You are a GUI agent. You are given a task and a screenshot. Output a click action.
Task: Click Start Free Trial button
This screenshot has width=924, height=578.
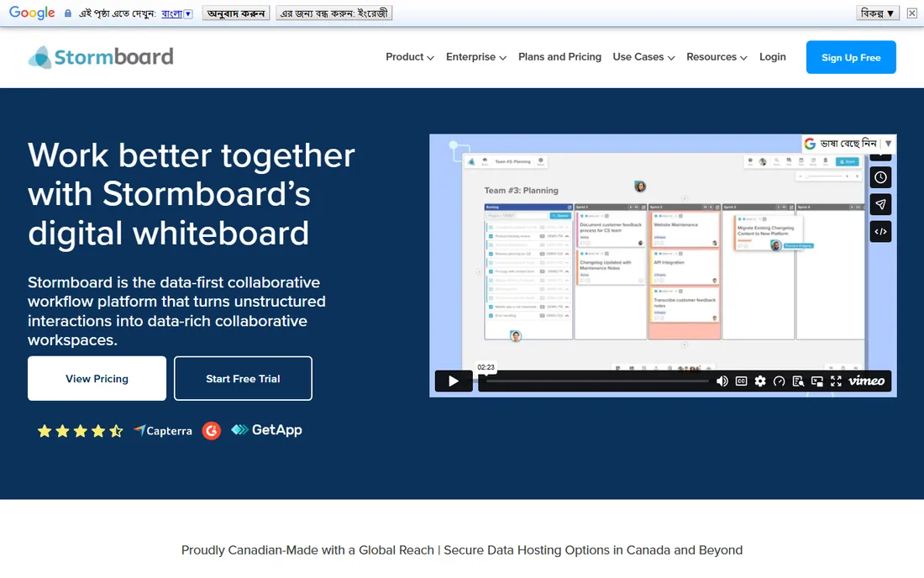point(243,378)
